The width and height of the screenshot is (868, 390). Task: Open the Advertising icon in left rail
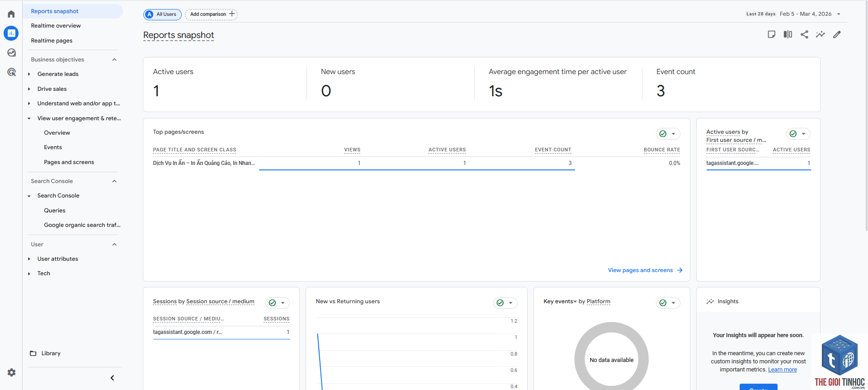[11, 72]
